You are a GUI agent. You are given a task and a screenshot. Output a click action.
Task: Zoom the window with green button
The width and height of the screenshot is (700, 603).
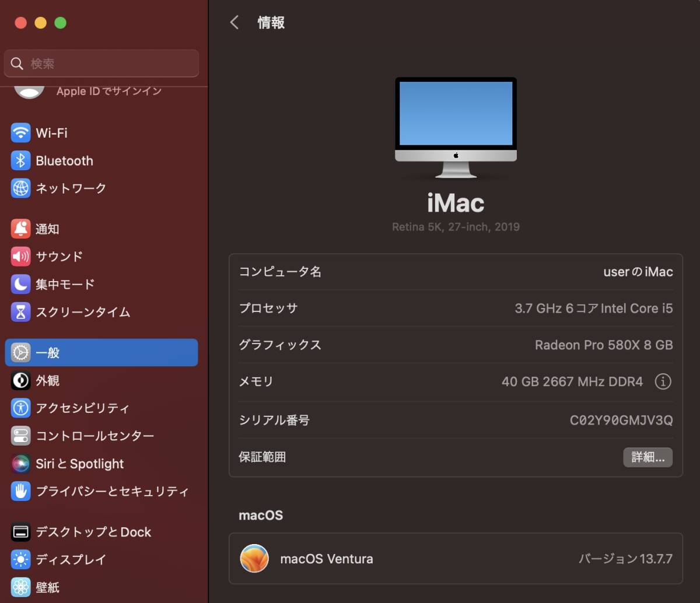(x=61, y=23)
